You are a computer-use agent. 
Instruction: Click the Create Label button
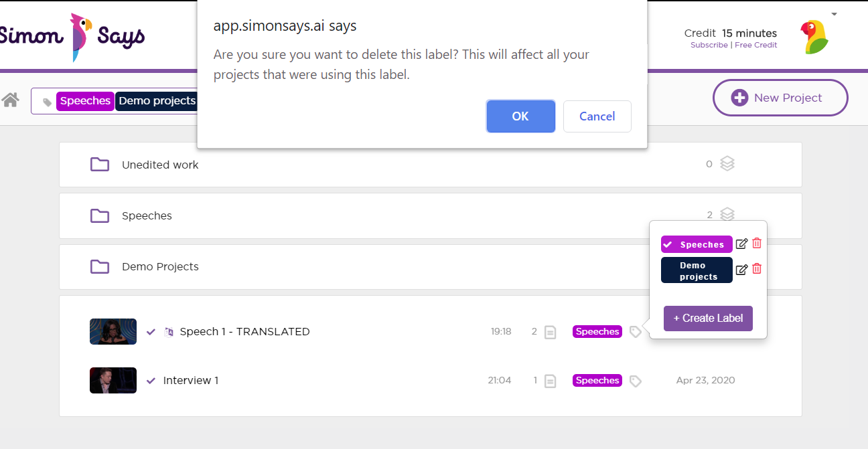click(708, 319)
